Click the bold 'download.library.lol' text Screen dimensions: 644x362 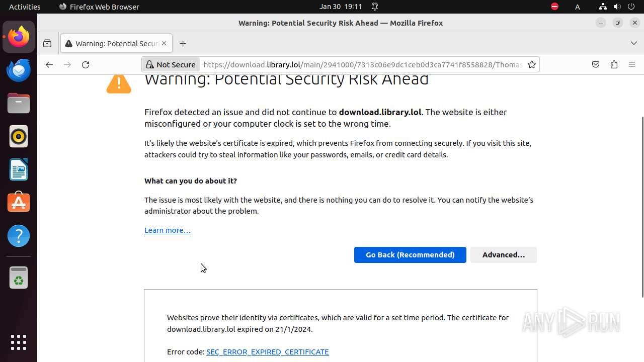(x=380, y=112)
